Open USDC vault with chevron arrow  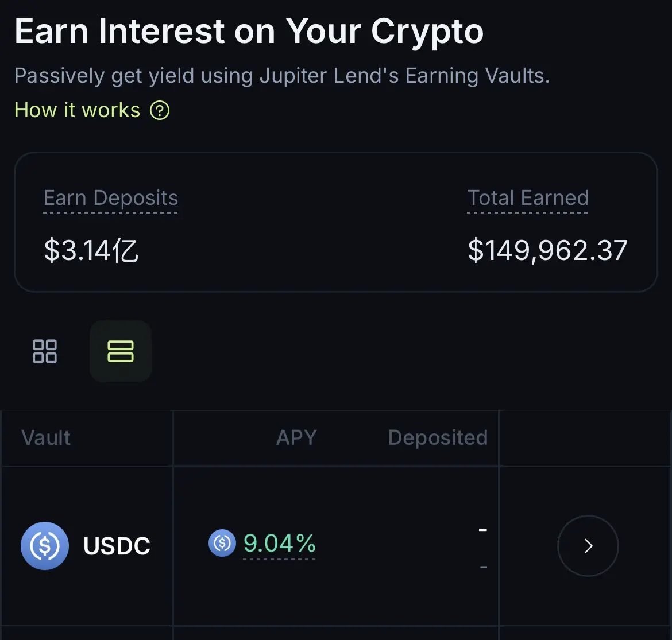point(588,546)
